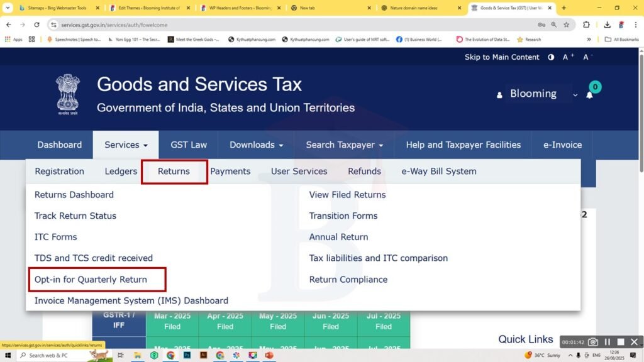
Task: Expand the Search Taxpayer dropdown
Action: (x=344, y=145)
